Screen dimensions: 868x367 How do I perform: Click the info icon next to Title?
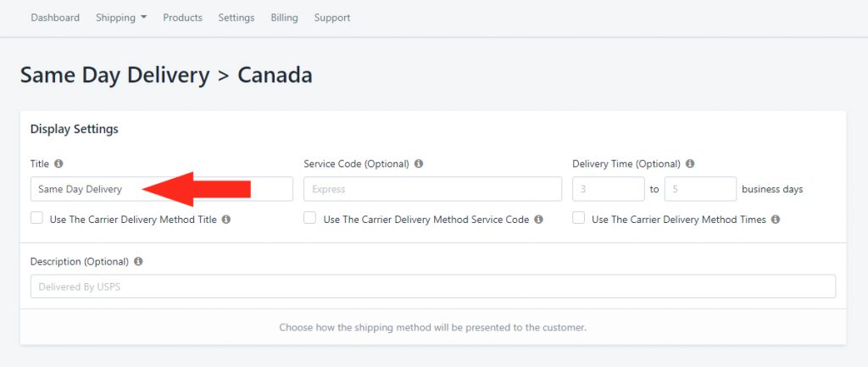click(58, 164)
